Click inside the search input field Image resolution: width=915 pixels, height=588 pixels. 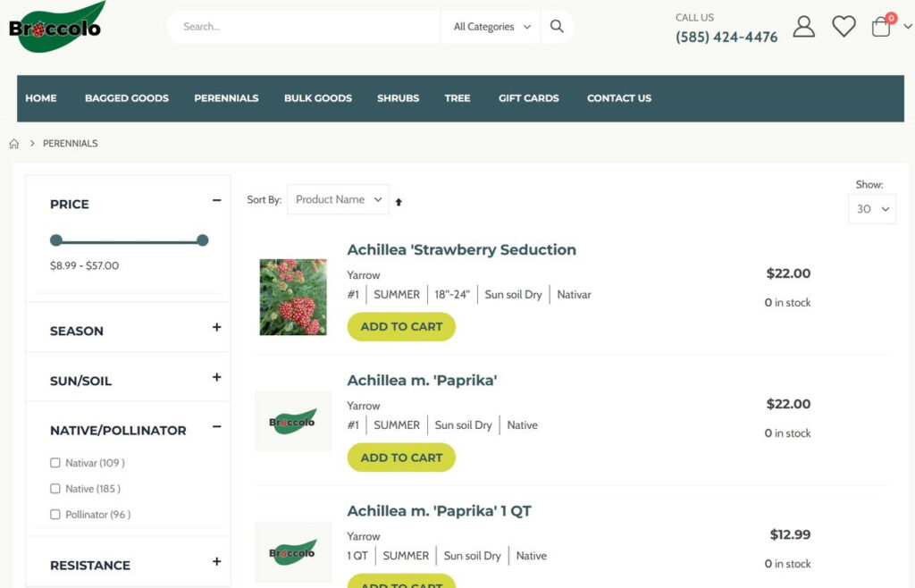click(304, 27)
